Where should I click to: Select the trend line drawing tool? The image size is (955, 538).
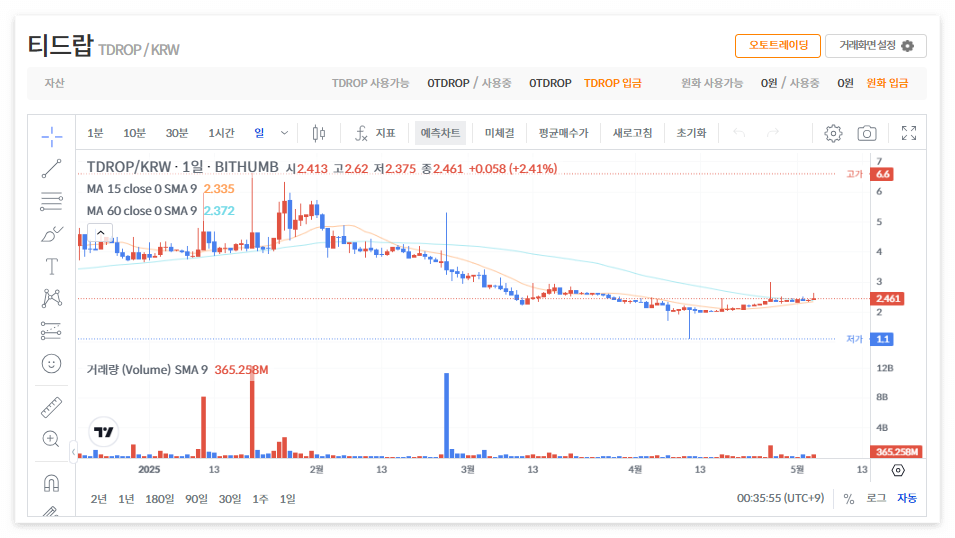click(52, 169)
